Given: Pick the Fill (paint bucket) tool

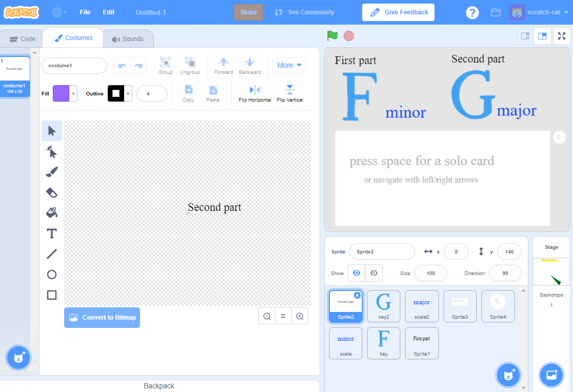Looking at the screenshot, I should pyautogui.click(x=51, y=212).
